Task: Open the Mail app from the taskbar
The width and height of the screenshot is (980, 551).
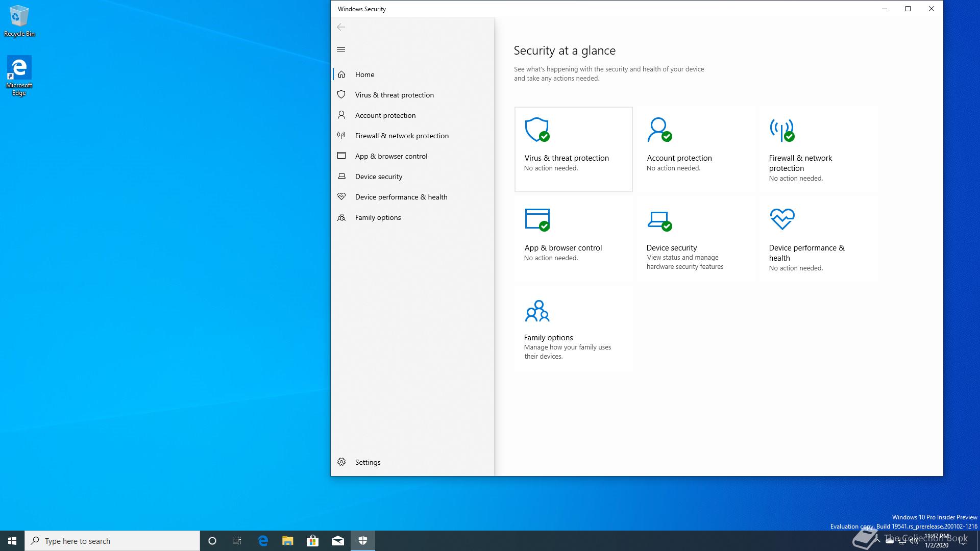Action: click(338, 541)
